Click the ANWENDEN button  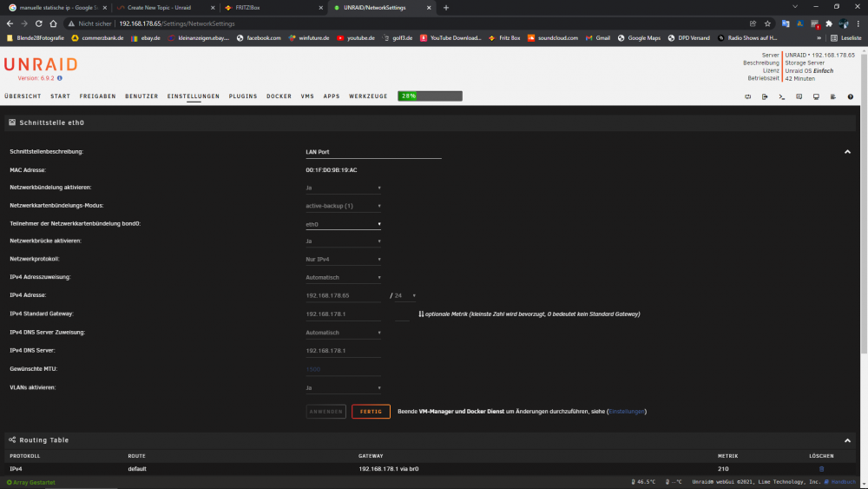(x=326, y=412)
